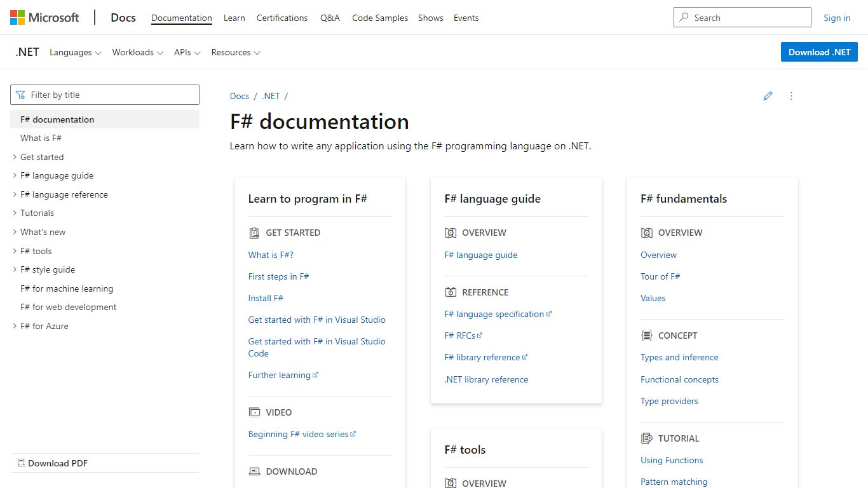Open the Workloads dropdown menu
The height and width of the screenshot is (488, 868).
click(138, 52)
